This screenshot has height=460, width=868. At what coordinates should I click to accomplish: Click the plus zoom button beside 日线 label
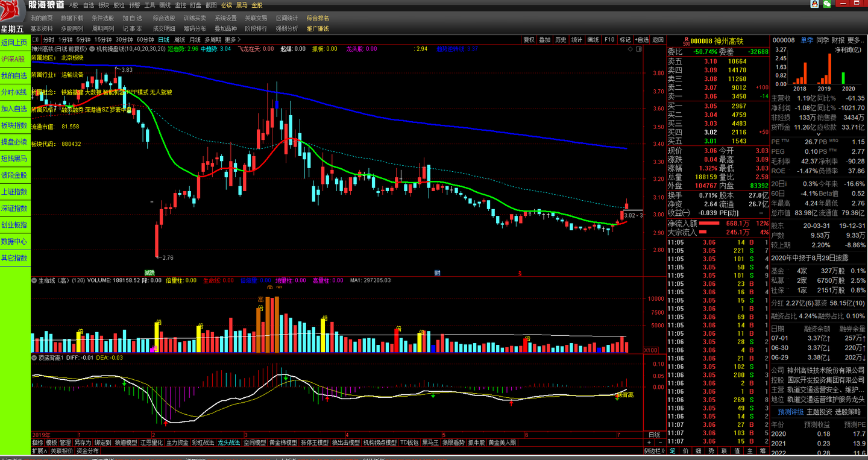pyautogui.click(x=649, y=443)
